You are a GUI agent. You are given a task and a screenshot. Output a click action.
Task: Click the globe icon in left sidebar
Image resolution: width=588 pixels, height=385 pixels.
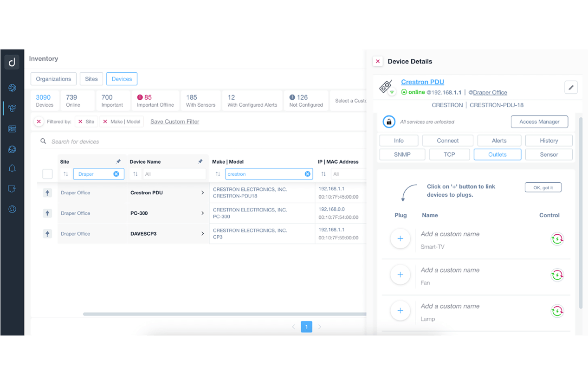point(13,88)
